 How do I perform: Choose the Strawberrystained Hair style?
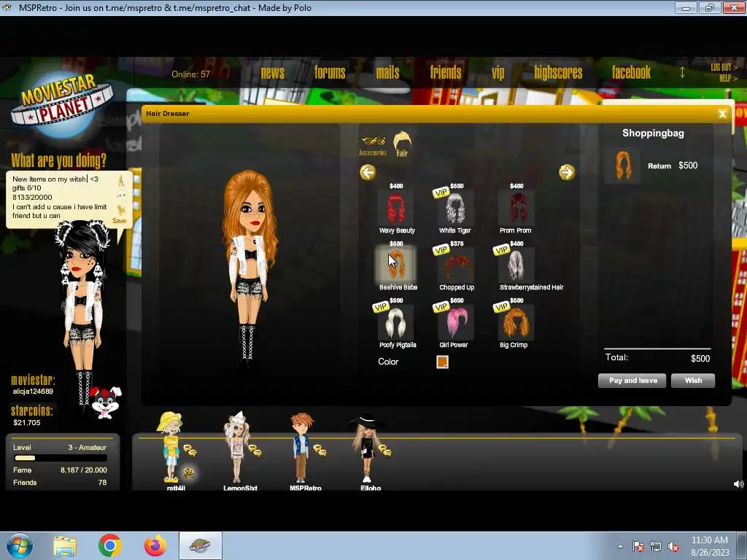516,265
